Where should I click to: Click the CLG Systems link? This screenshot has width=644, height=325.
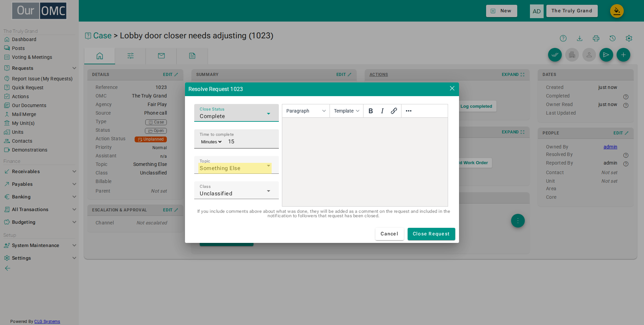click(x=47, y=322)
